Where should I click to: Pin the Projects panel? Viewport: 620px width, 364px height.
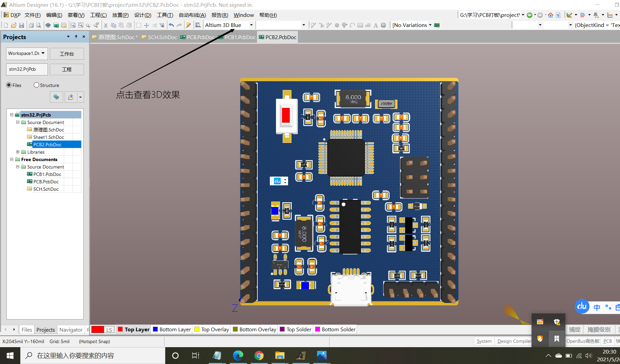point(76,37)
